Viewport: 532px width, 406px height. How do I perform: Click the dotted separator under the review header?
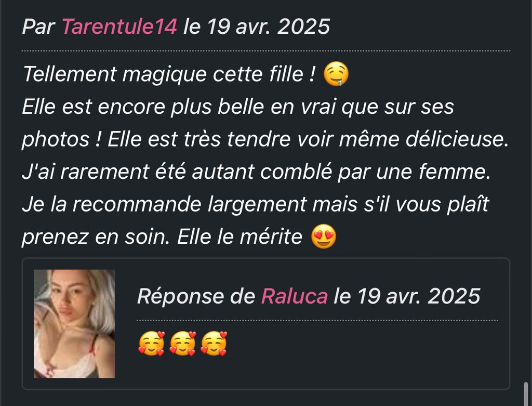pos(266,51)
